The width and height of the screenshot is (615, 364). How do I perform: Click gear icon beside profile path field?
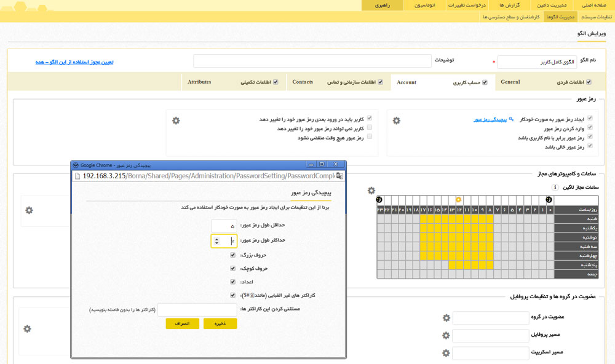[x=446, y=336]
